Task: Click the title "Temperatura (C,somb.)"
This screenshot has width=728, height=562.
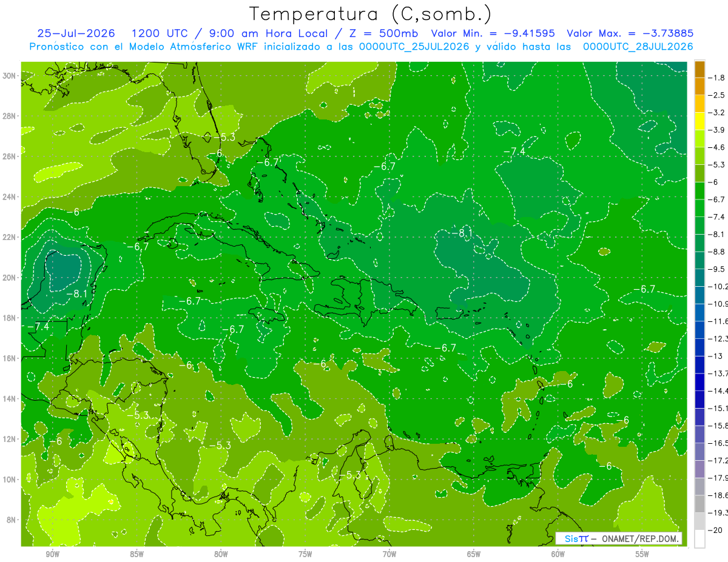Action: pos(371,14)
